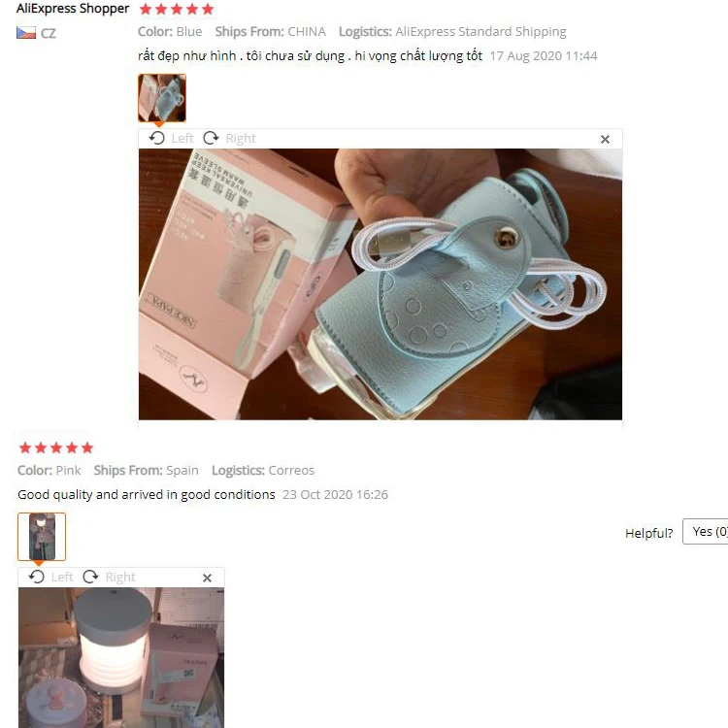Image resolution: width=728 pixels, height=728 pixels.
Task: Rotate the blue sleeve photo left
Action: coord(157,139)
